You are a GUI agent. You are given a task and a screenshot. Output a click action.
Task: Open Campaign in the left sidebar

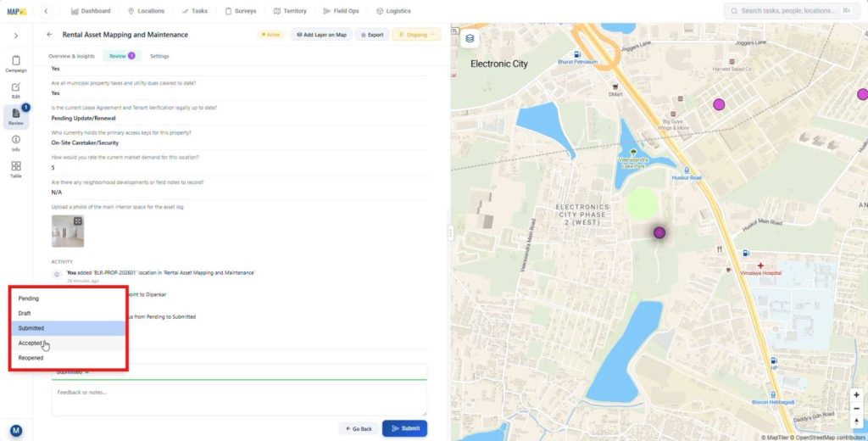pyautogui.click(x=16, y=64)
